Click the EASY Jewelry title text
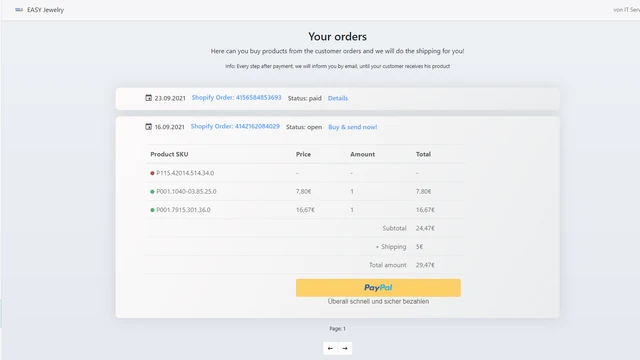 tap(46, 10)
